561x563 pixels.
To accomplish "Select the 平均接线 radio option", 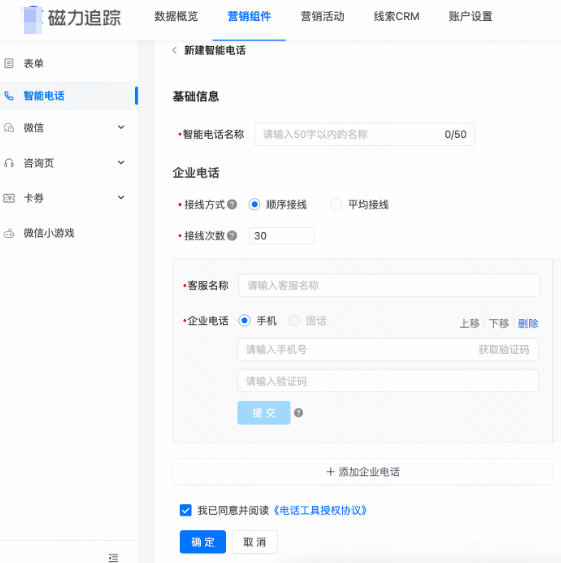I will tap(336, 204).
